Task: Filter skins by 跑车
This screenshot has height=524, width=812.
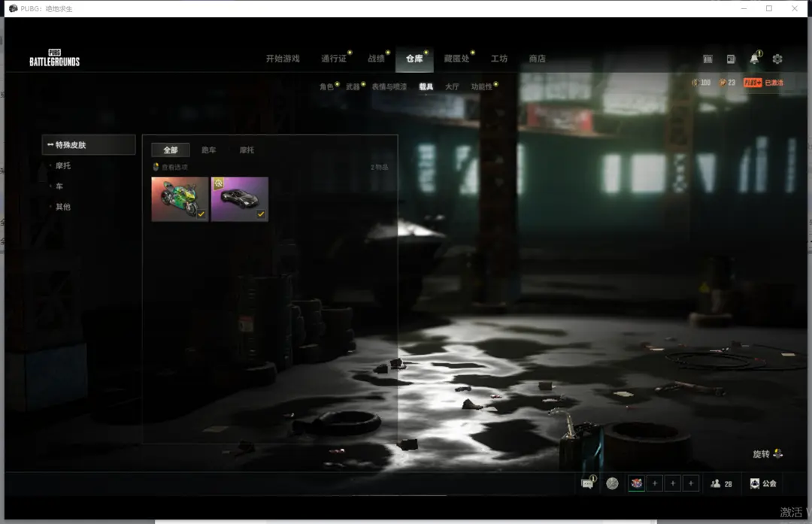Action: [209, 150]
